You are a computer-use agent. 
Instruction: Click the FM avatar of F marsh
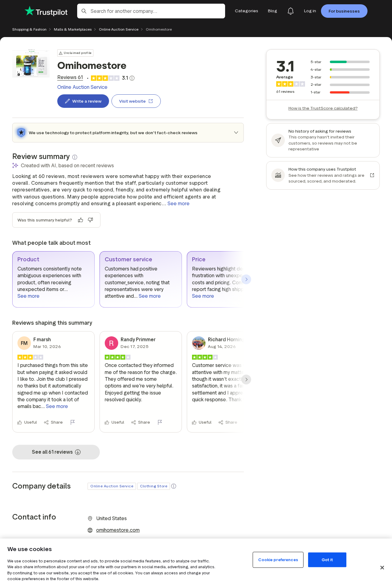click(24, 343)
